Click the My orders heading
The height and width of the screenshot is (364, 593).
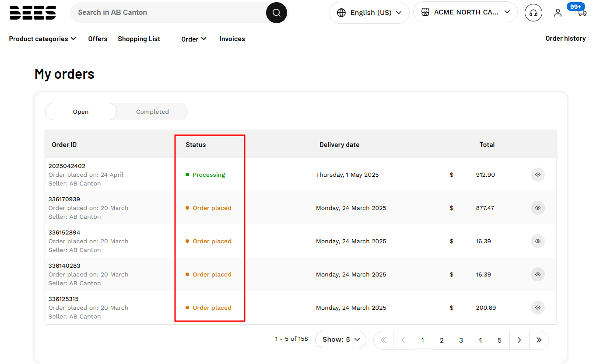tap(64, 74)
